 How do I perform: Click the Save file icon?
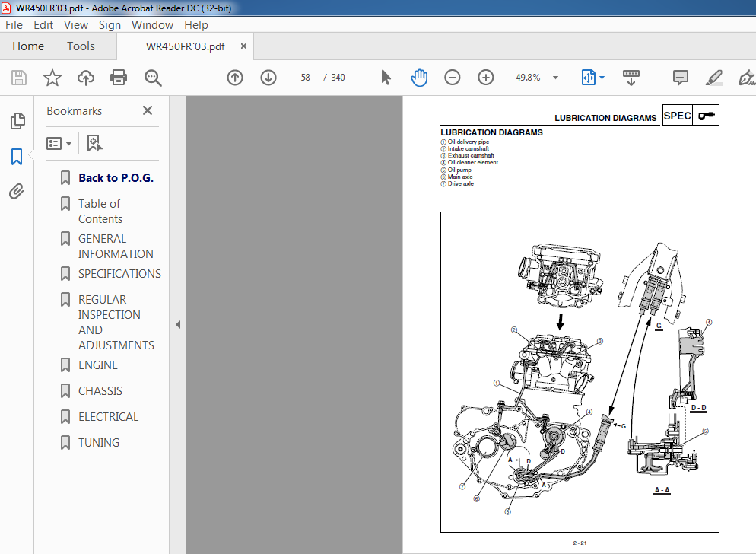[19, 78]
